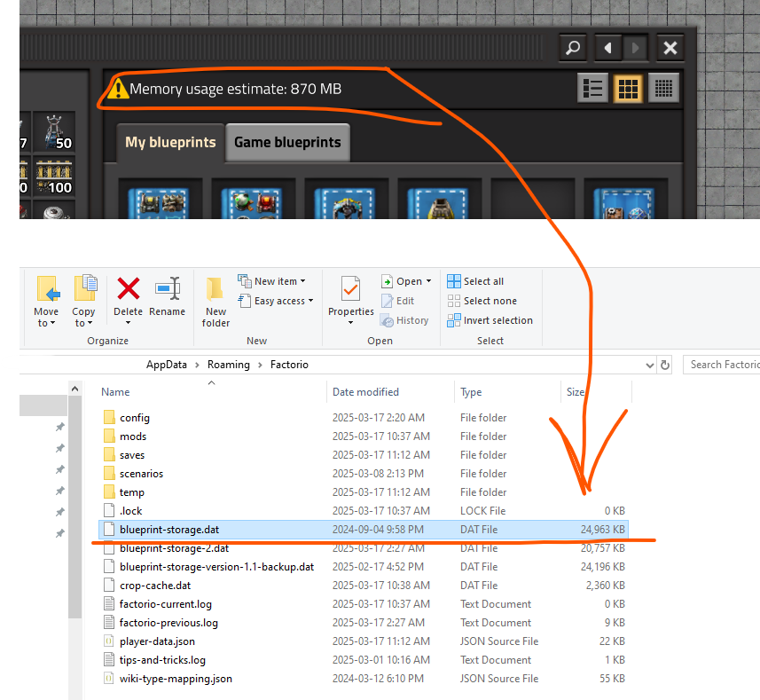Click Select all
Image resolution: width=760 pixels, height=700 pixels.
[x=475, y=281]
